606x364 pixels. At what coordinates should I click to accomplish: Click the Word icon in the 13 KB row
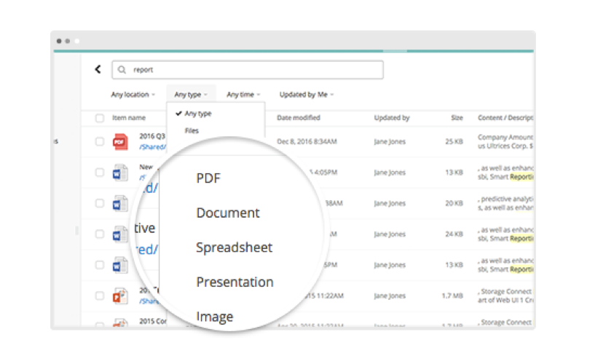click(120, 173)
